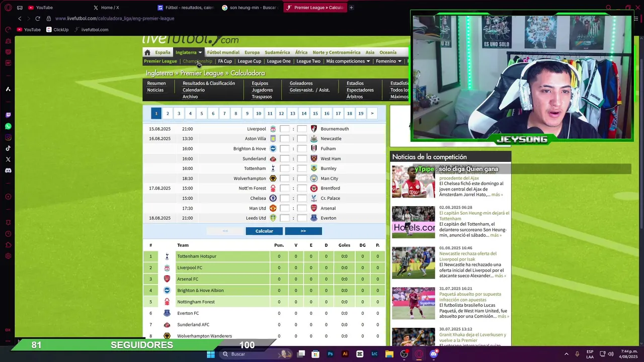Click the Arsenal FC crest in standings

[x=167, y=279]
